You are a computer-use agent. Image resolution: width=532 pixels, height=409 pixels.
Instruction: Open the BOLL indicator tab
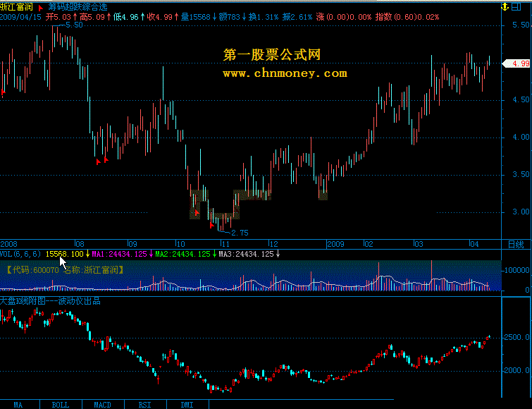pyautogui.click(x=61, y=405)
